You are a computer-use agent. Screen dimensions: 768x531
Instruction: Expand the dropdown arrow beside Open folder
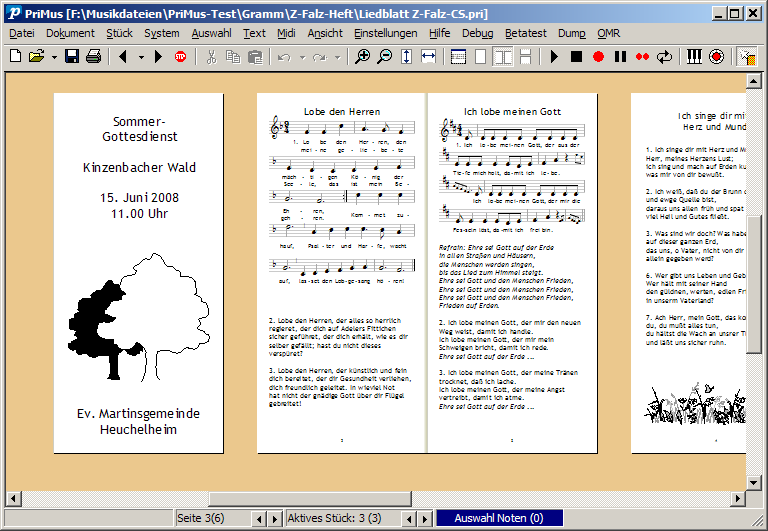53,57
